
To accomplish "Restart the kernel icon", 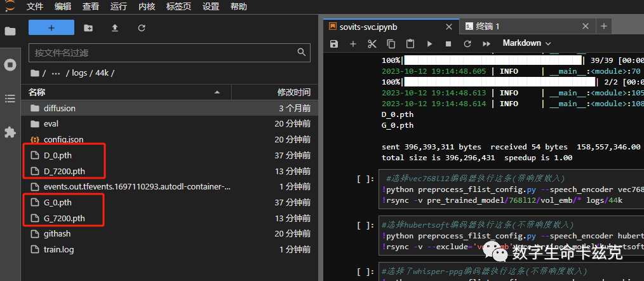I will pos(467,44).
